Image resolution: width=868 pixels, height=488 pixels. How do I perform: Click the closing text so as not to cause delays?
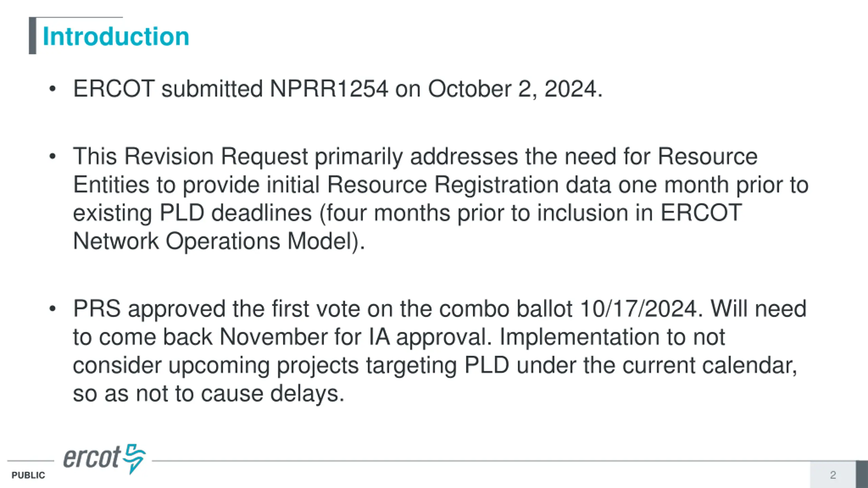click(x=209, y=394)
